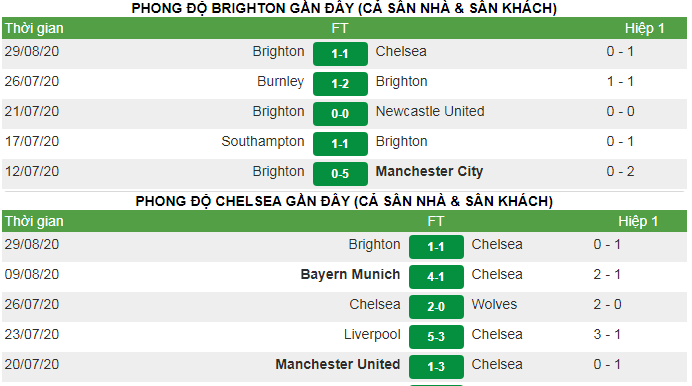The image size is (692, 386).
Task: Open the 0-5 Manchester City score badge
Action: [340, 174]
